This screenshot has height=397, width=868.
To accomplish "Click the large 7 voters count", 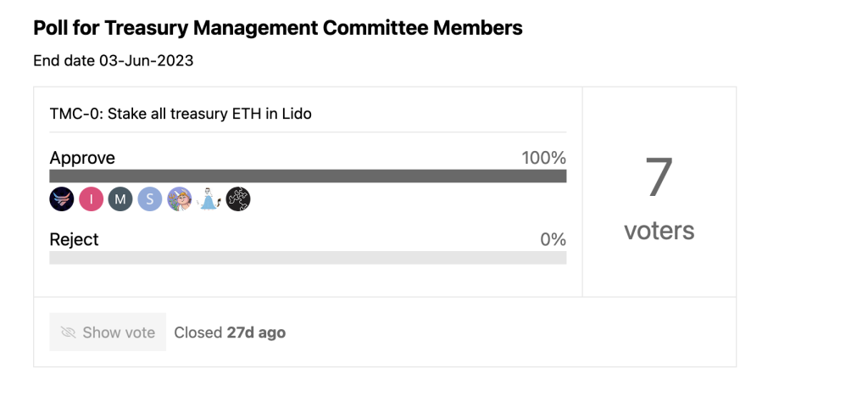I will [659, 177].
